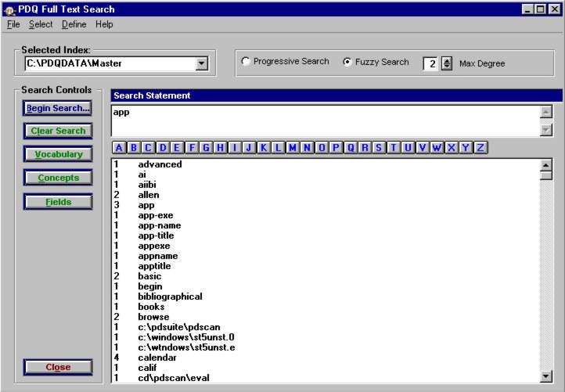The height and width of the screenshot is (392, 565).
Task: Click the Fields button
Action: [58, 202]
